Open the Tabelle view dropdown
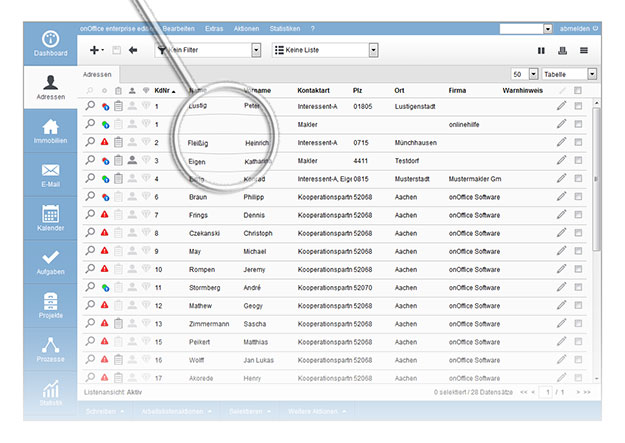 click(569, 74)
